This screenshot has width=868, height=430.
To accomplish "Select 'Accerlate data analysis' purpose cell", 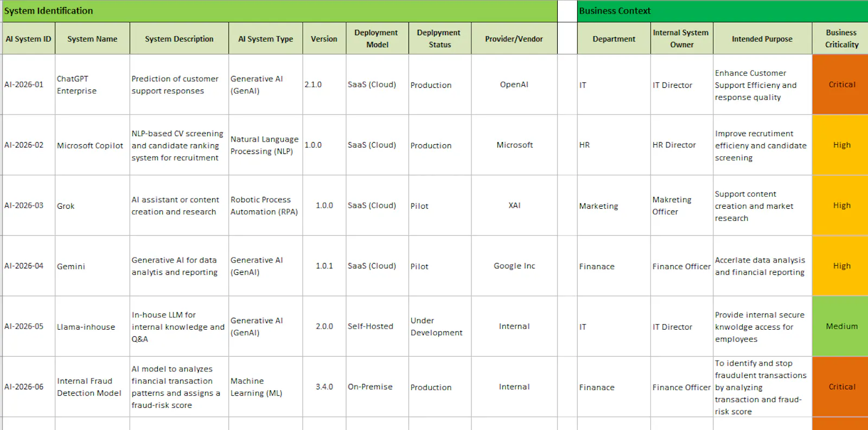I will 762,266.
